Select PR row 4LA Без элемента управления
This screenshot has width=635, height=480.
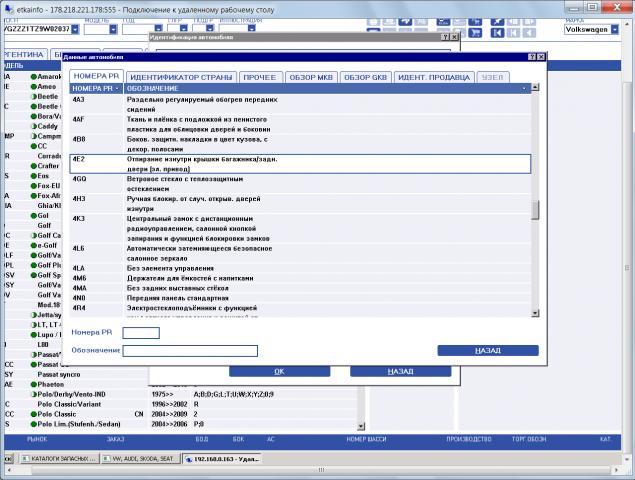300,268
